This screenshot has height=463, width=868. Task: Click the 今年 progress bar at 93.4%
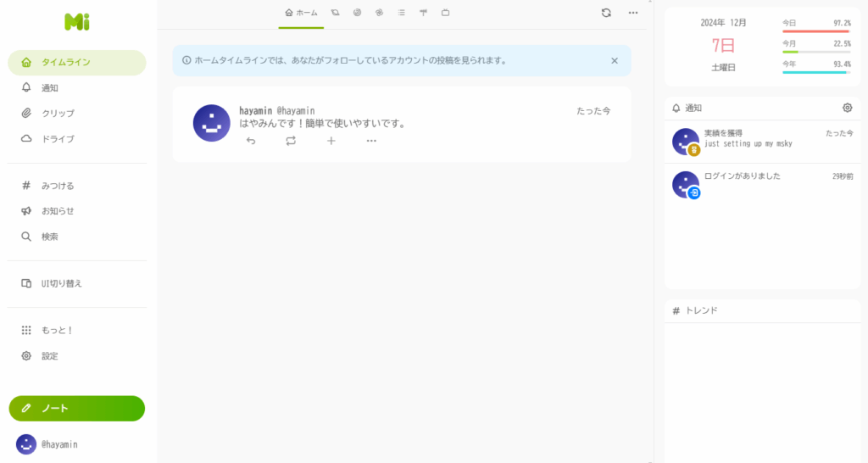pos(816,73)
